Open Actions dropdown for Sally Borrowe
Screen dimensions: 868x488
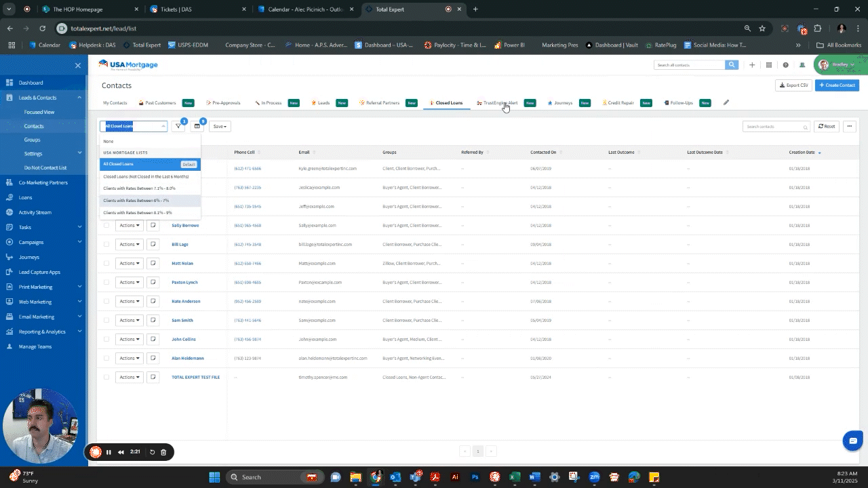pyautogui.click(x=129, y=225)
